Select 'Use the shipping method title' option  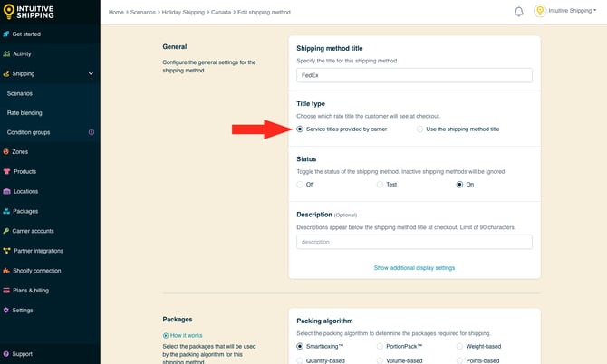420,129
